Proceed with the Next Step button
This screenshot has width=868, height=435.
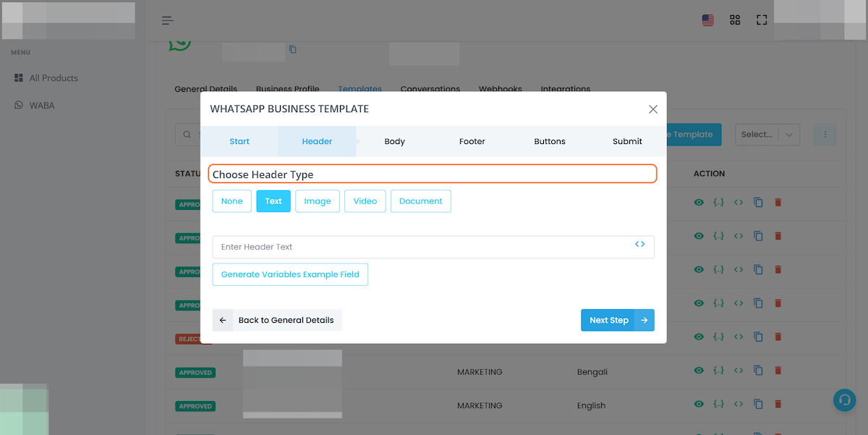click(x=618, y=320)
